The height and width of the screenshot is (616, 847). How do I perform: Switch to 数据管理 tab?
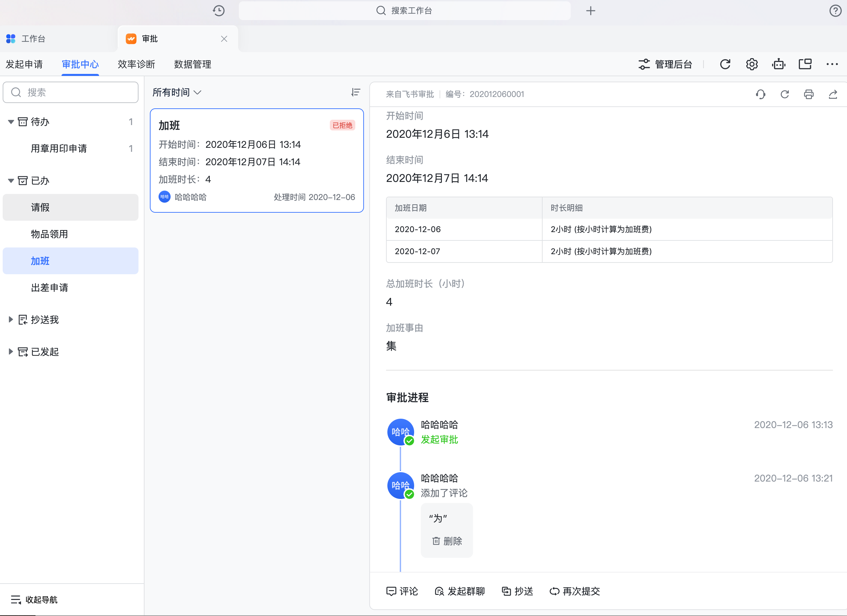click(193, 64)
